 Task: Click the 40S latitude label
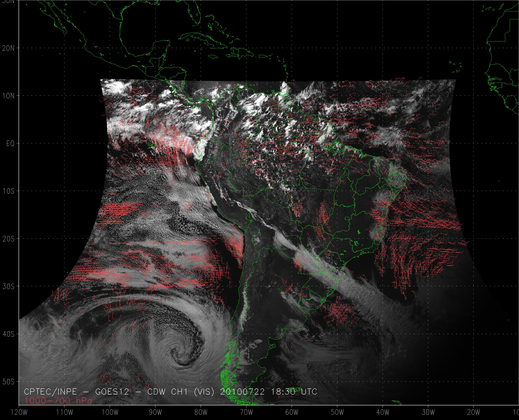coord(8,334)
